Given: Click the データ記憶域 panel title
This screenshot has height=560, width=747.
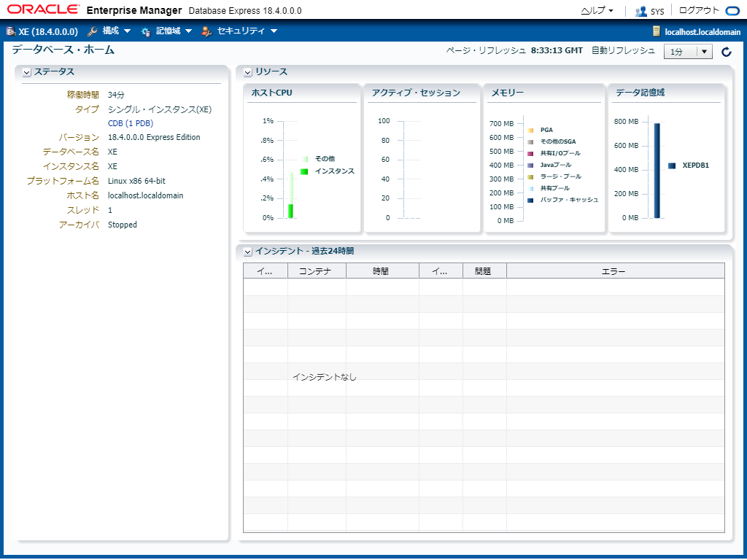Looking at the screenshot, I should coord(640,93).
